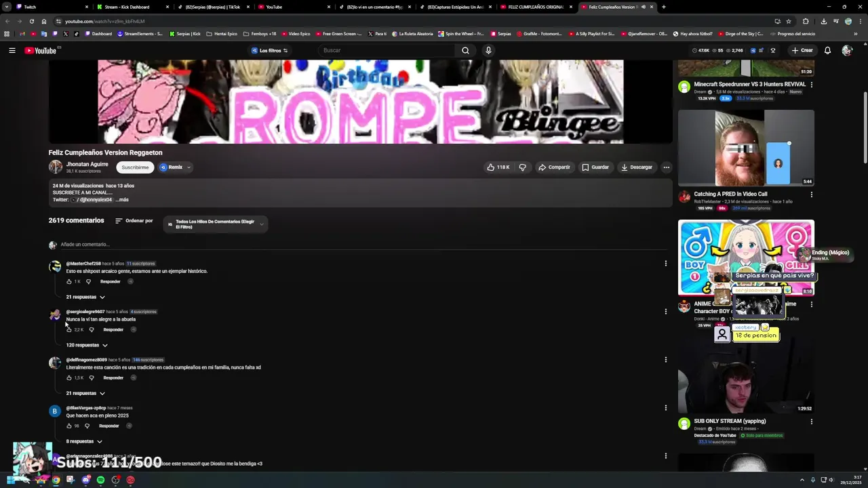Switch to Serpias TikTok tab
868x488 pixels.
(214, 7)
